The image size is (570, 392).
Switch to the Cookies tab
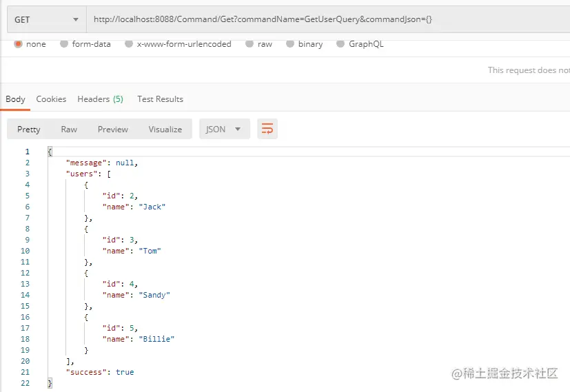click(51, 99)
